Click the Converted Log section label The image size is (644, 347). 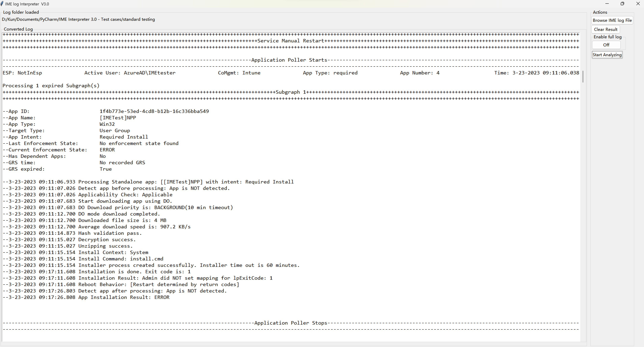click(18, 29)
